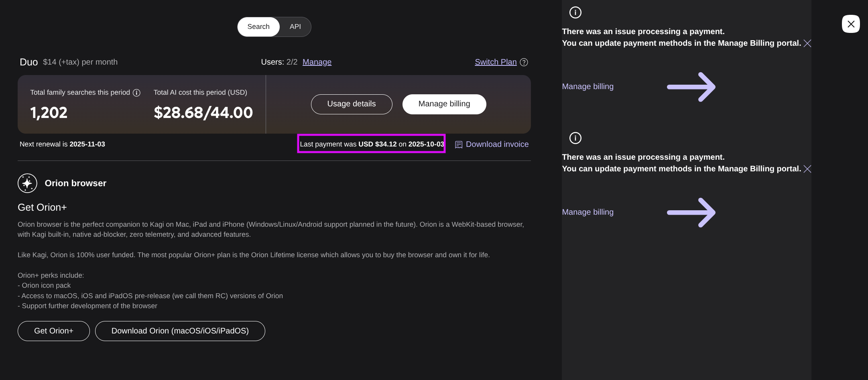Click the Download invoice link

[497, 144]
